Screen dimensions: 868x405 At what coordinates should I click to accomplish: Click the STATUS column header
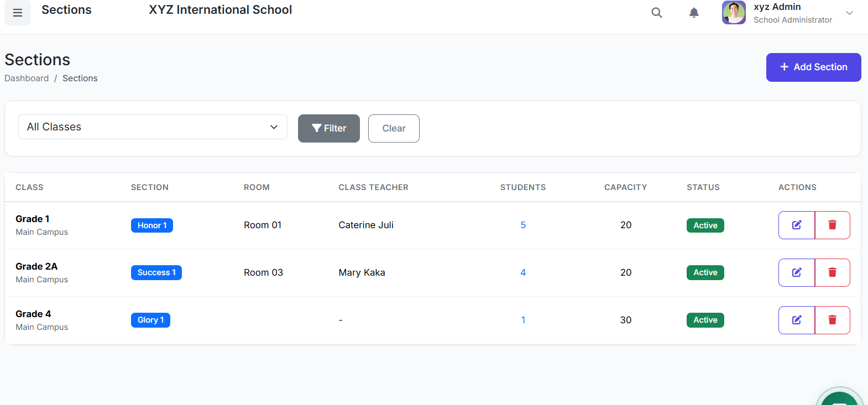[x=703, y=187]
